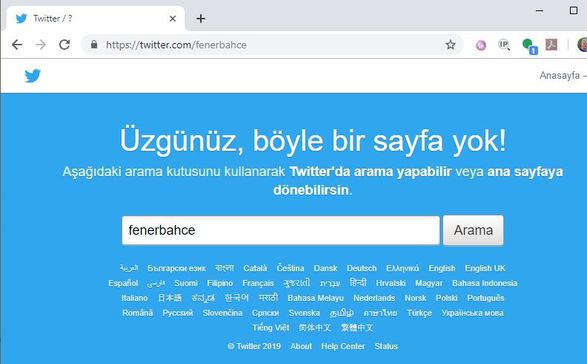This screenshot has height=364, width=587.
Task: Switch language to Français
Action: click(258, 283)
